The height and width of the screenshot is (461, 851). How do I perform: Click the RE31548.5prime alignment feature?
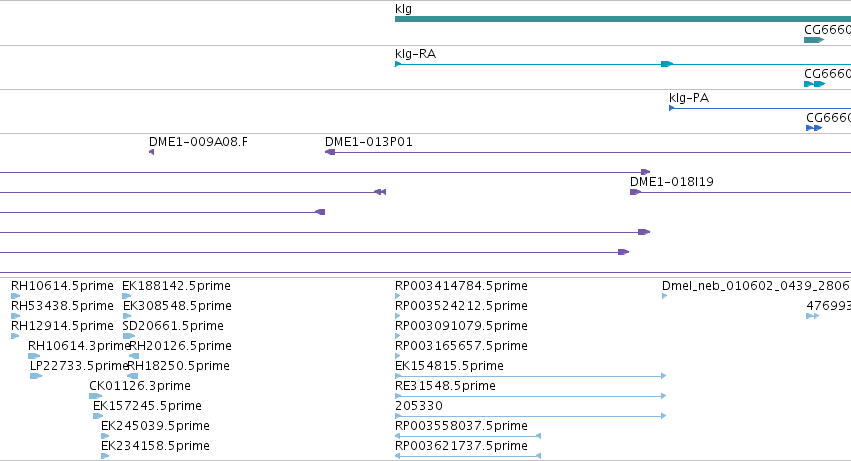coord(531,396)
